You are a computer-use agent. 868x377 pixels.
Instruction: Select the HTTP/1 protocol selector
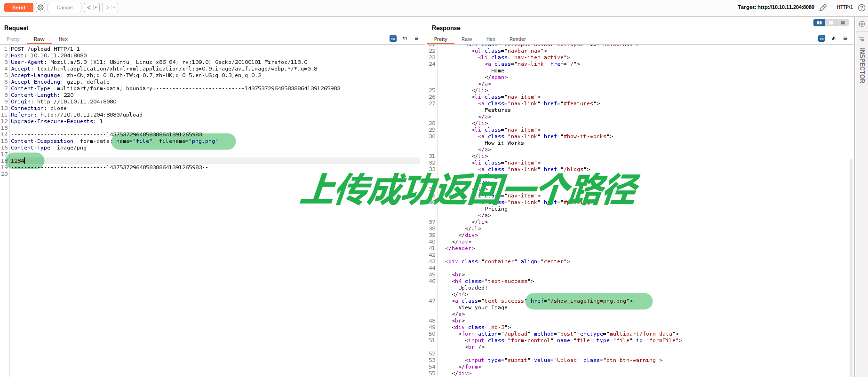pos(844,8)
